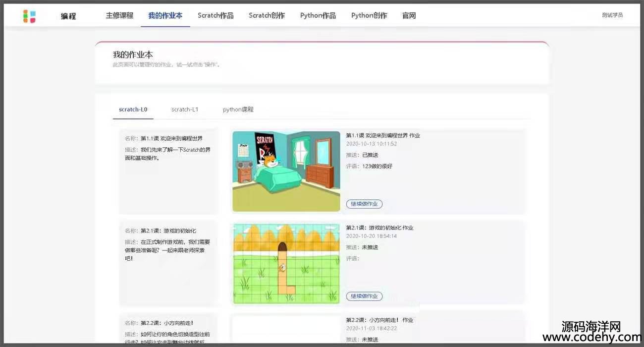This screenshot has width=644, height=347.
Task: Click the 我的作业本 page heading
Action: (x=133, y=55)
